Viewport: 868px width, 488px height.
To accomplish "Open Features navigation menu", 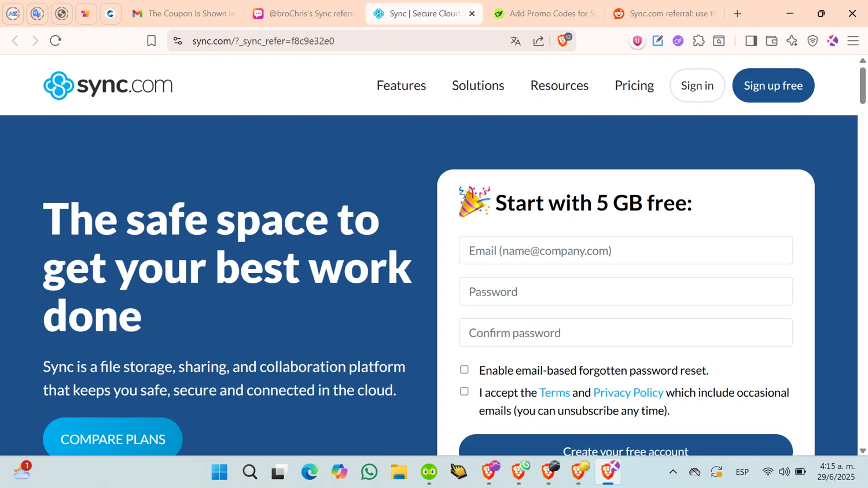I will coord(401,86).
